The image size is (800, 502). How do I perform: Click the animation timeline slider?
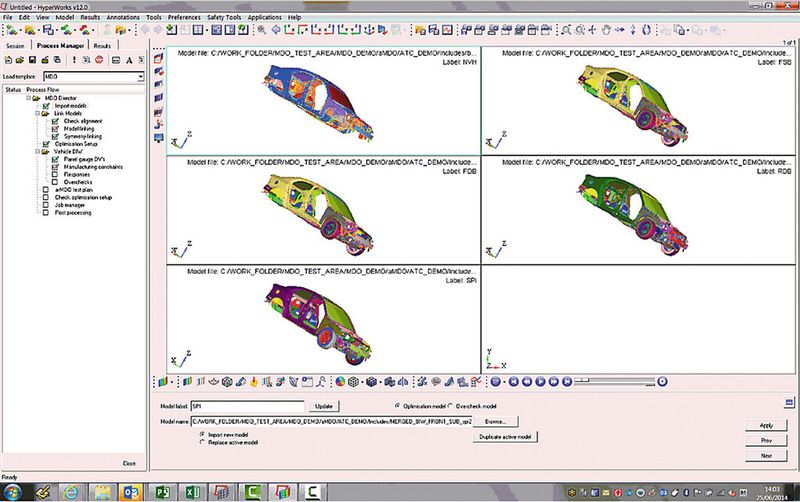(x=615, y=382)
